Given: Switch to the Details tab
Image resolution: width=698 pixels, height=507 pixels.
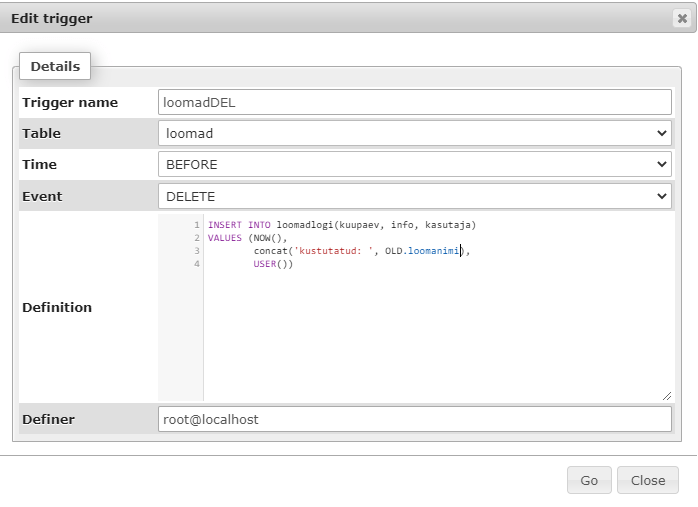Looking at the screenshot, I should coord(55,67).
